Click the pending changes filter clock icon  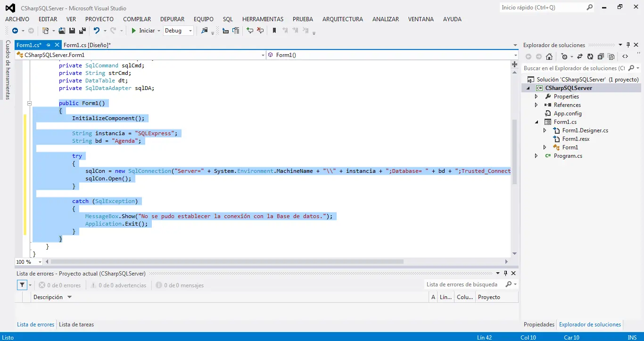564,57
